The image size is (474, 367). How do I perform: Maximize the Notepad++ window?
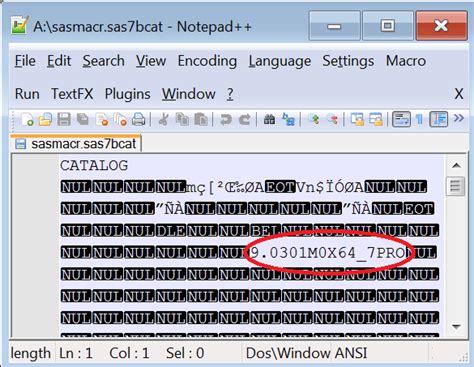[x=388, y=25]
